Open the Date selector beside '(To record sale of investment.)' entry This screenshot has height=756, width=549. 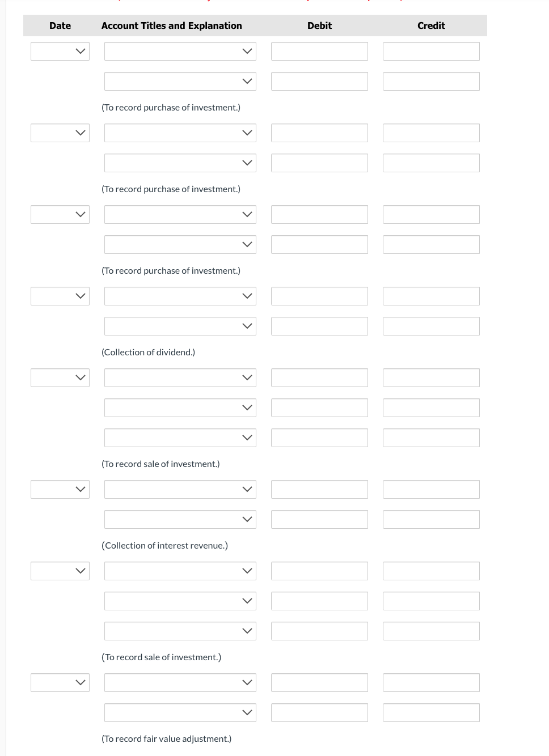tap(60, 377)
